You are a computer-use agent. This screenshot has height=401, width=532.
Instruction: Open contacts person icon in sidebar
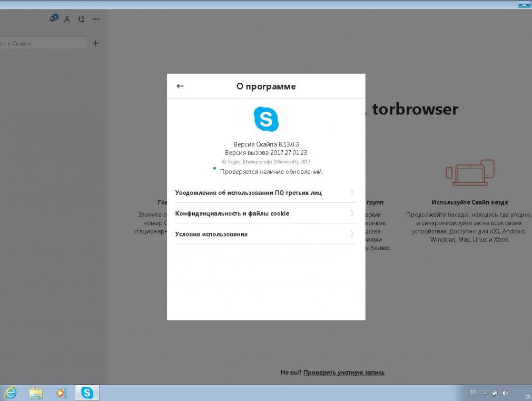67,19
